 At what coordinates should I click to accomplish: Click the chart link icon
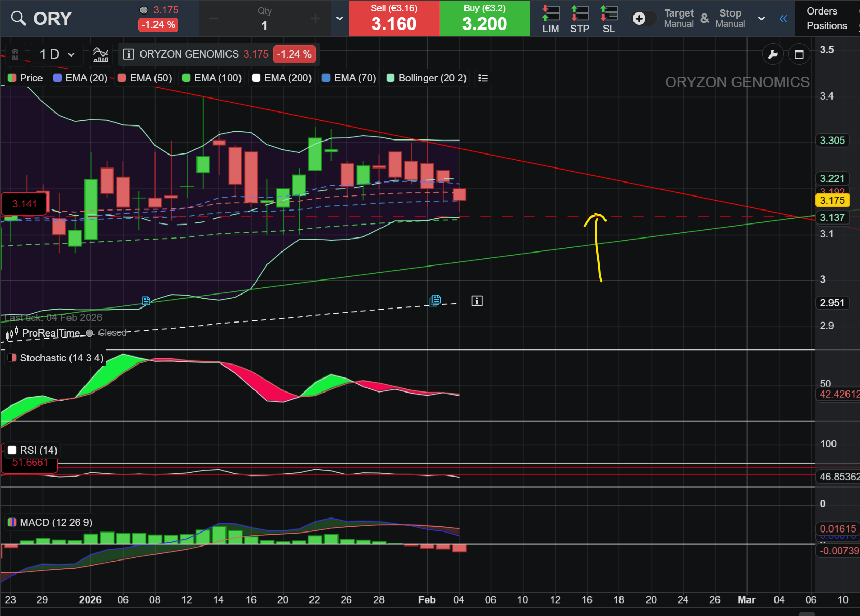15,54
